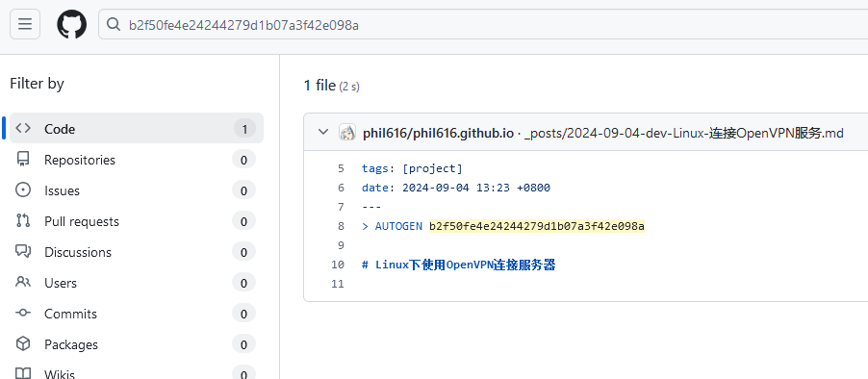Click the Packages box icon
Screen dimensions: 868x379
(x=23, y=344)
